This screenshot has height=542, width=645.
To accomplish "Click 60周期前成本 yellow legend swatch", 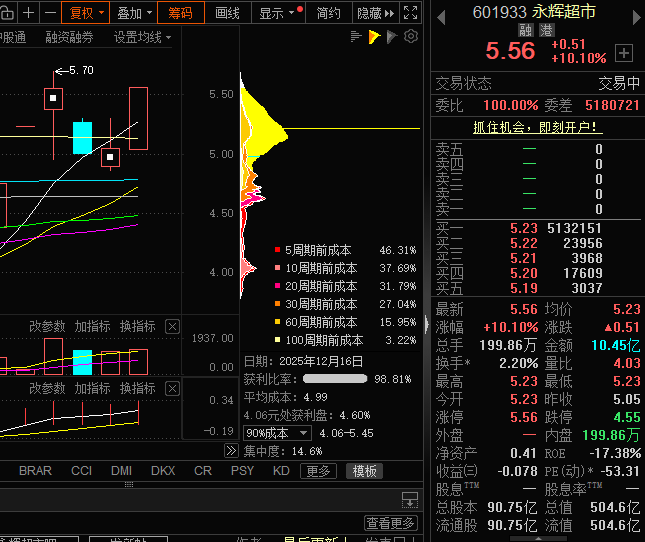I will [277, 322].
